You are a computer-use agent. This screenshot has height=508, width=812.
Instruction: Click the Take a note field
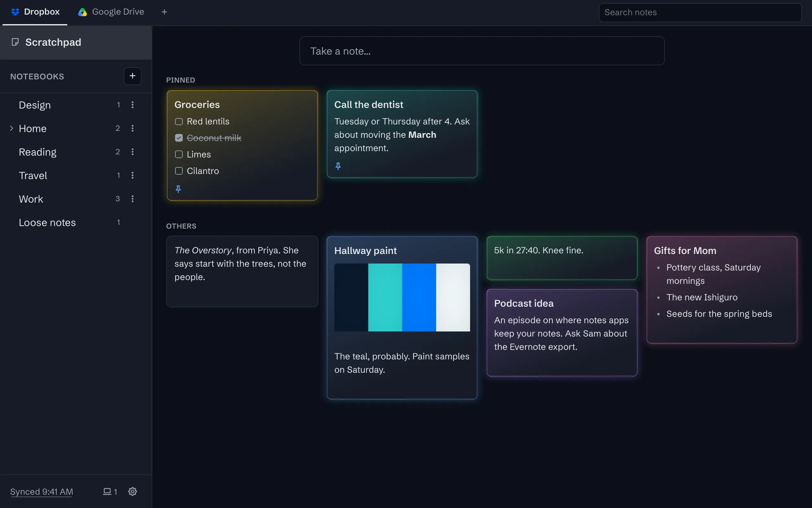coord(482,51)
